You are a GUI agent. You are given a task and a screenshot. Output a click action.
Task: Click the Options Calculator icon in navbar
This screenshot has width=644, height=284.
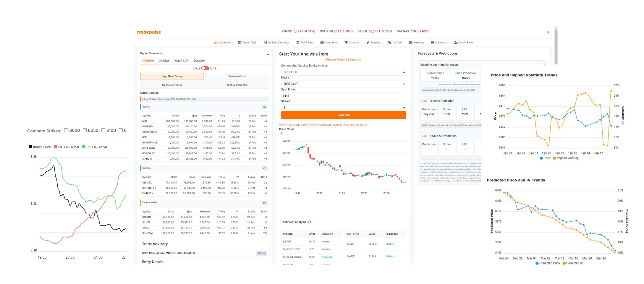266,43
